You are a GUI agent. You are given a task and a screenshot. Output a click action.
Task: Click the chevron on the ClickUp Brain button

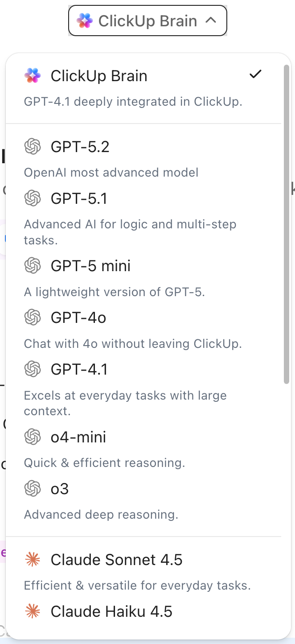tap(210, 20)
